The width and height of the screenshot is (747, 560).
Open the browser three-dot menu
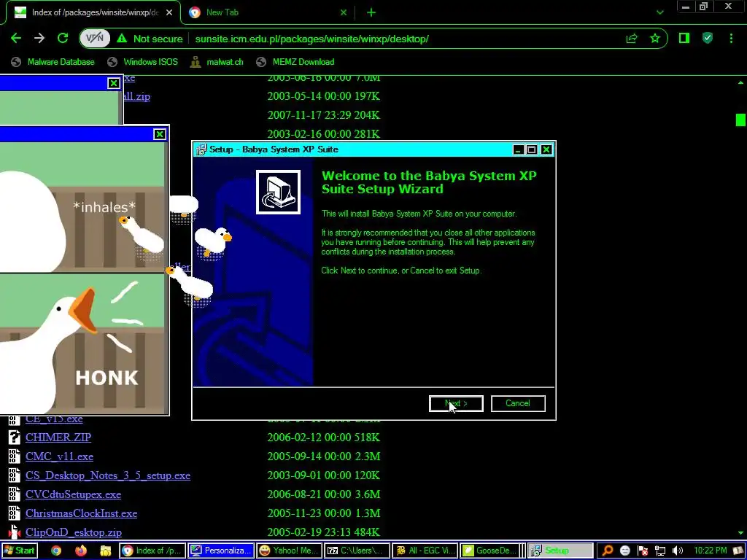pyautogui.click(x=731, y=39)
